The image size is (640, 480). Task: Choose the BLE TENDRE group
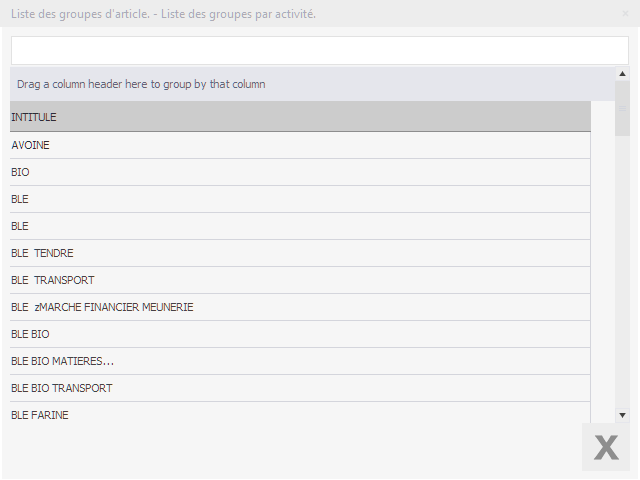point(300,253)
